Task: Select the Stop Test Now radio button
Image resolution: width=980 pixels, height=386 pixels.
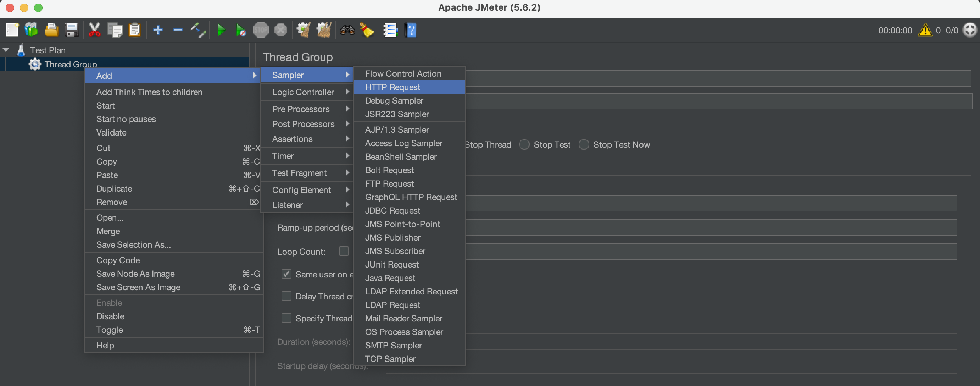Action: (x=584, y=145)
